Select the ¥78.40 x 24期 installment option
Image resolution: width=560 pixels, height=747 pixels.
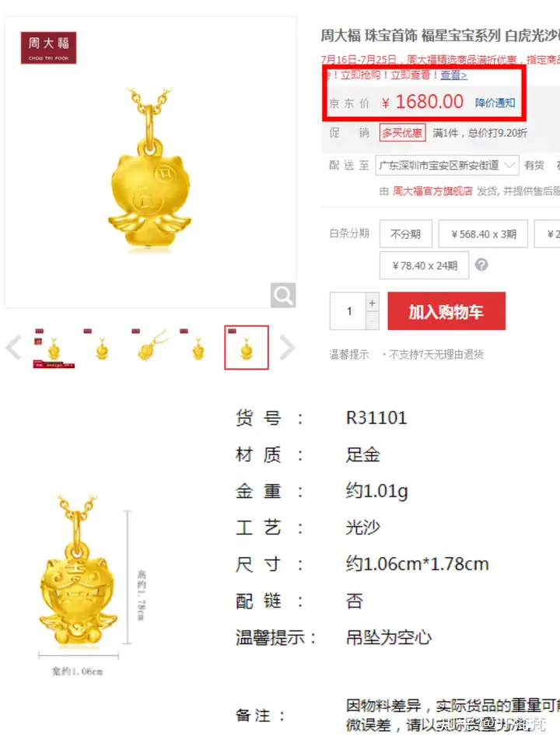(425, 265)
